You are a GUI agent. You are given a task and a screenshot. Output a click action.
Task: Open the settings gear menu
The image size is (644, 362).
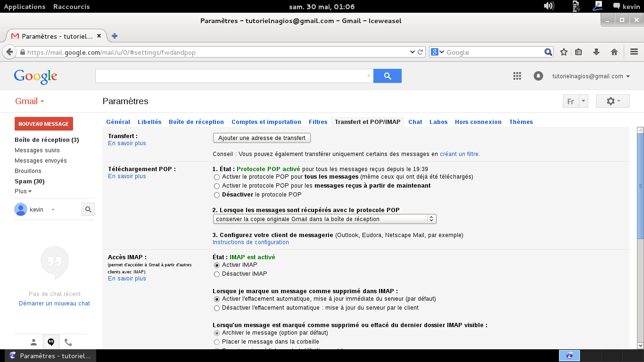coord(612,101)
